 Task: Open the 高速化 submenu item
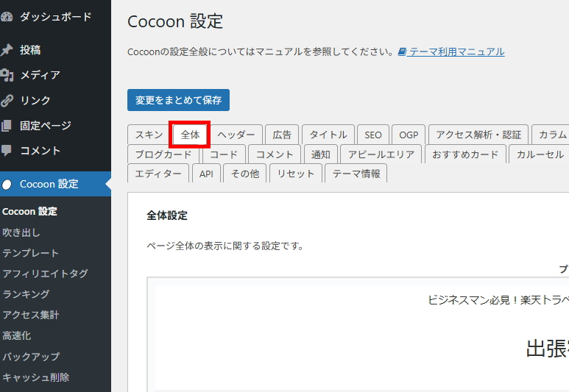tap(17, 335)
